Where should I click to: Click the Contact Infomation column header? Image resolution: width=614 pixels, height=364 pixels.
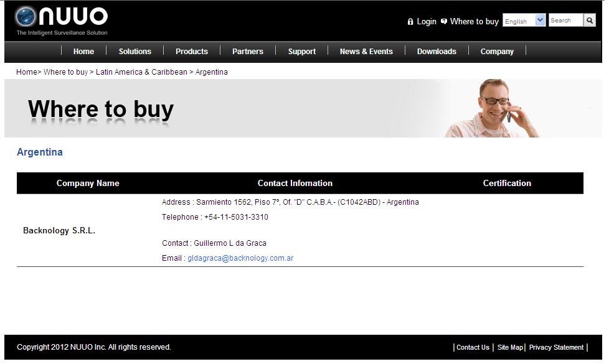click(295, 183)
